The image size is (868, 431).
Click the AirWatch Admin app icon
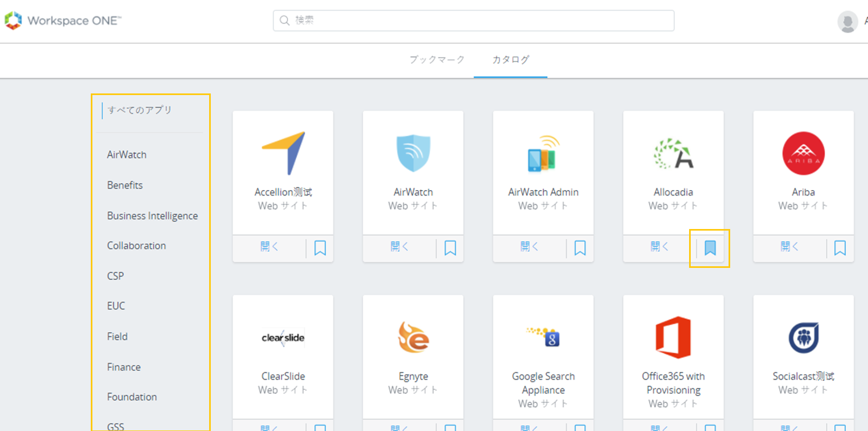pos(543,153)
